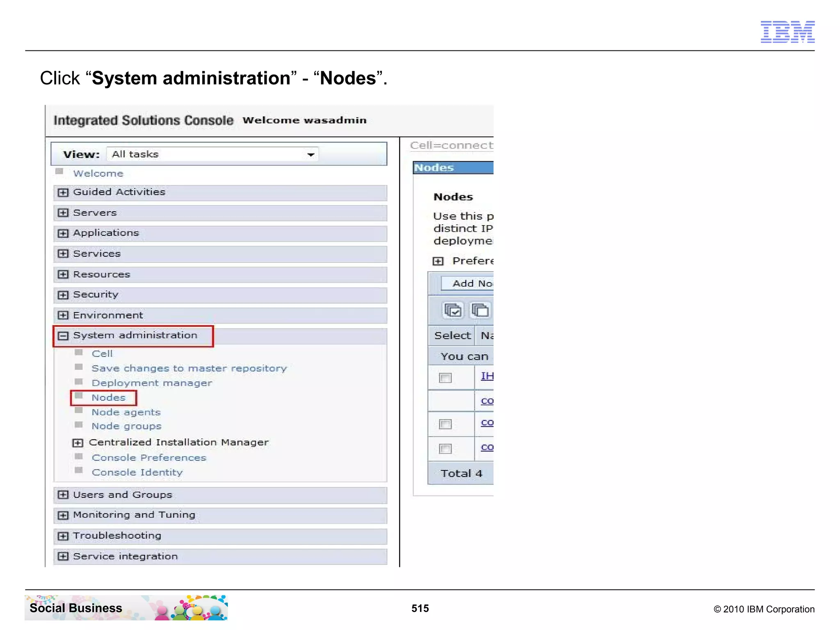
Task: Open the IH node link
Action: point(487,376)
